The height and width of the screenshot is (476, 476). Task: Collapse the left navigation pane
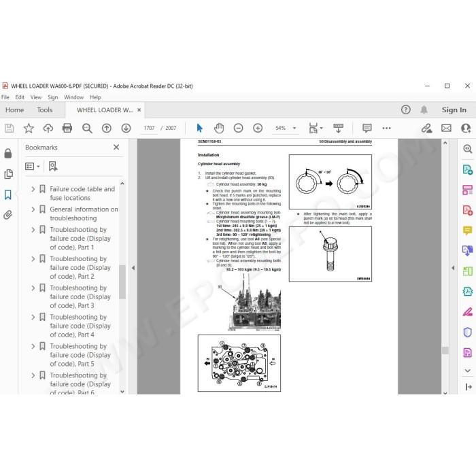pyautogui.click(x=133, y=268)
